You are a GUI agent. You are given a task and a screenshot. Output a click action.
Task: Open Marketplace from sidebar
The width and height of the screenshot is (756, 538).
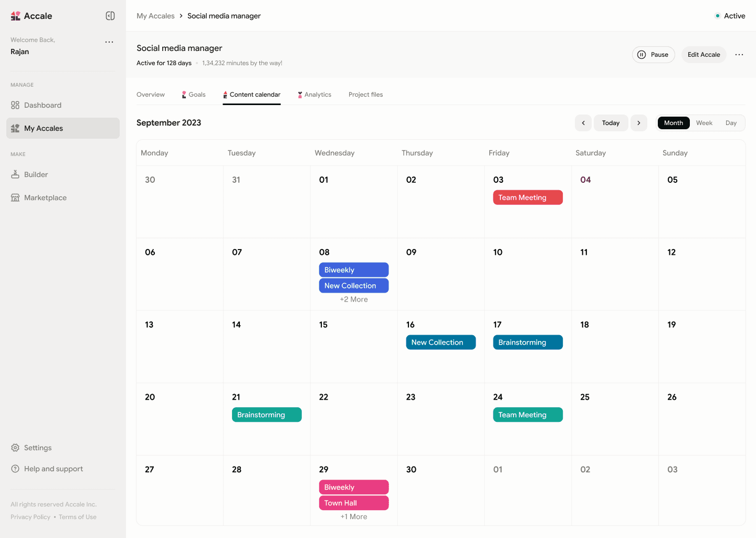[x=63, y=198]
